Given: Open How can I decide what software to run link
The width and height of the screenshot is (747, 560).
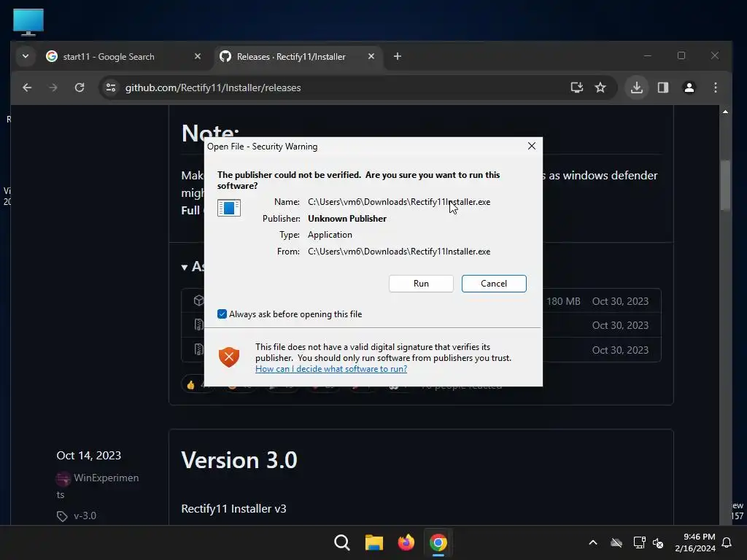Looking at the screenshot, I should pos(331,368).
